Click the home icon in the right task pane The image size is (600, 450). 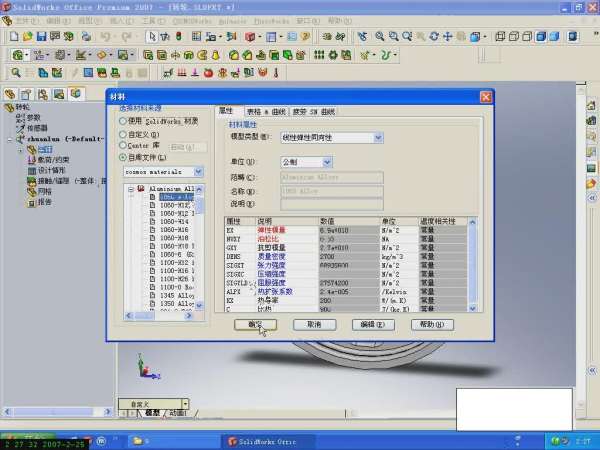click(x=591, y=105)
